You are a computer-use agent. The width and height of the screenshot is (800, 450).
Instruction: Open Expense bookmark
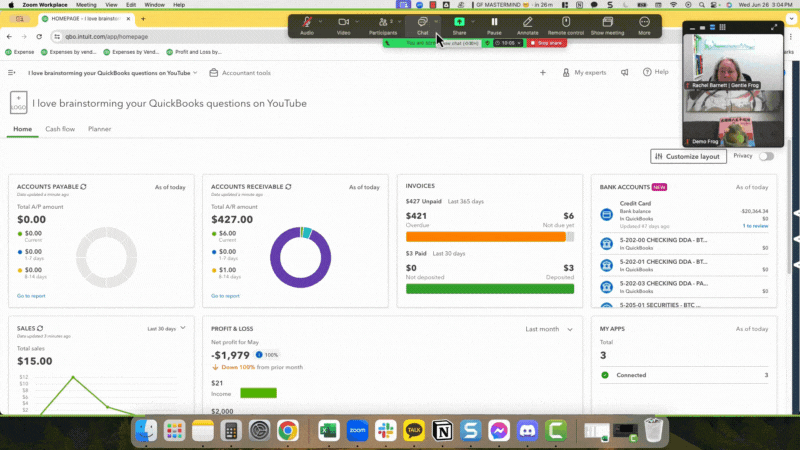(20, 52)
